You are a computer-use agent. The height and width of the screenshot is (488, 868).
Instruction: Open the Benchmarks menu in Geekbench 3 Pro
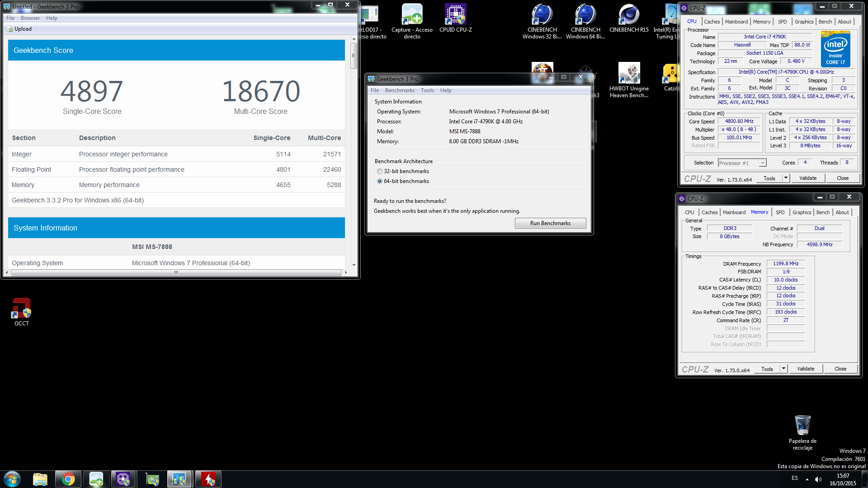click(400, 90)
